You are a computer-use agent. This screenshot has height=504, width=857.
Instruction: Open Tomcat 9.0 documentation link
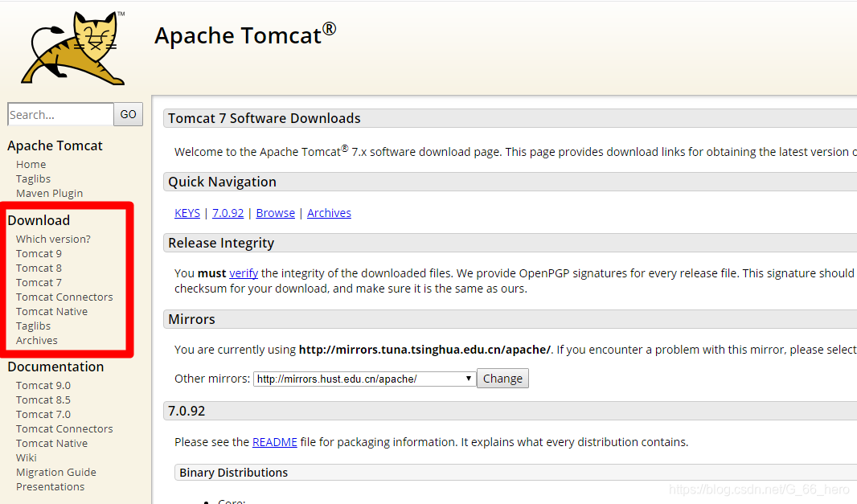point(43,385)
